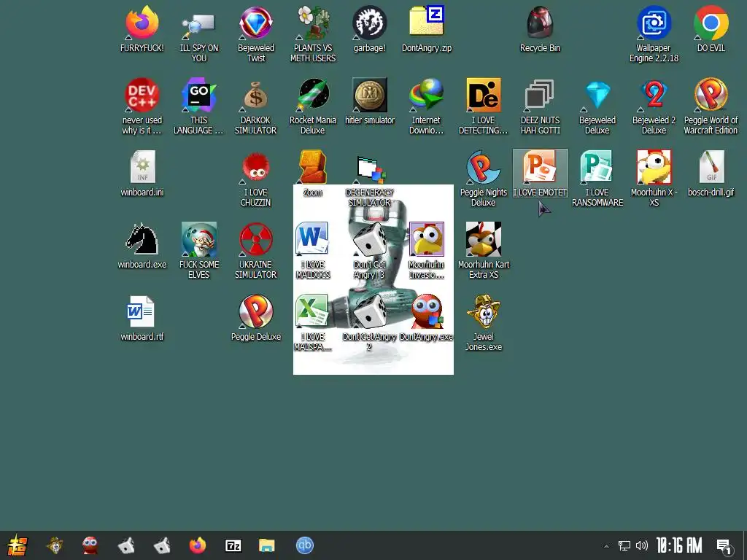
Task: Open the Dev C++ 'never used' shortcut
Action: click(x=142, y=106)
